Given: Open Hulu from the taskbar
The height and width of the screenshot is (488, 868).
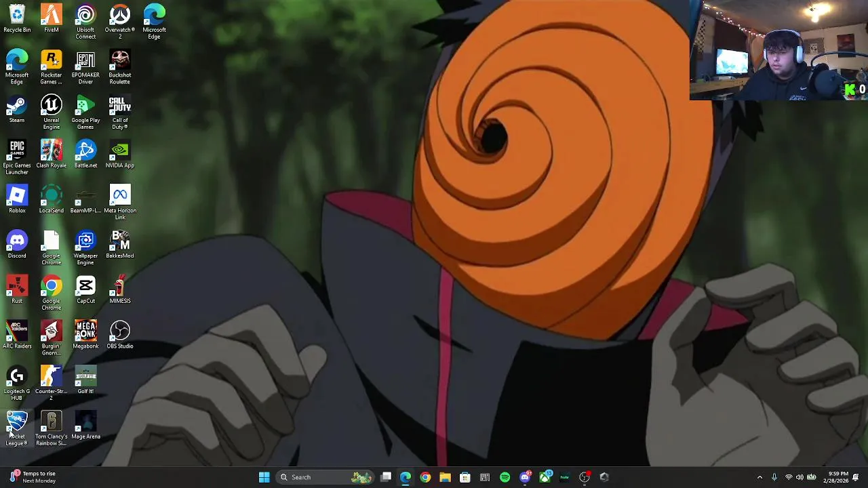Looking at the screenshot, I should click(x=565, y=477).
